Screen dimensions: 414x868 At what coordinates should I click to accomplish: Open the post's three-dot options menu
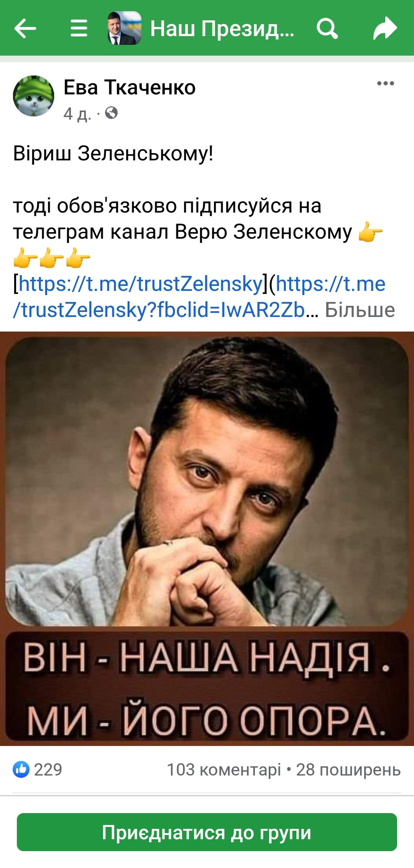click(385, 83)
